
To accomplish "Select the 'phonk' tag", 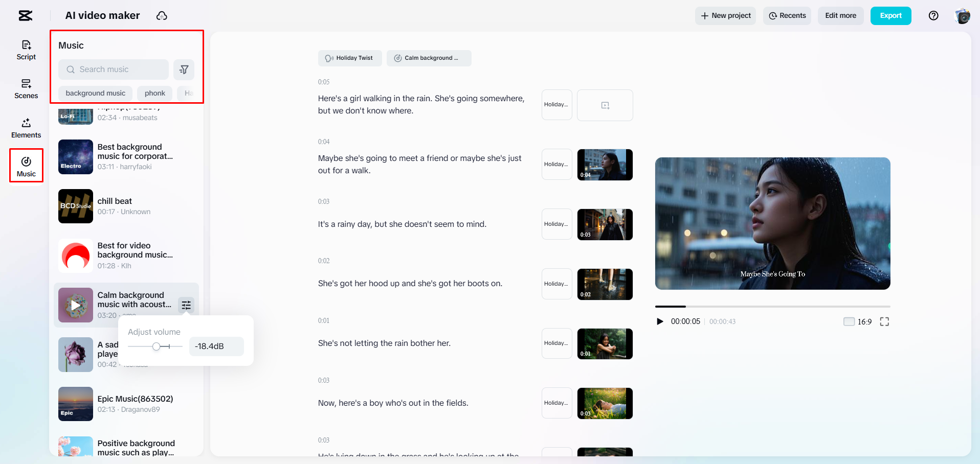I will 154,94.
